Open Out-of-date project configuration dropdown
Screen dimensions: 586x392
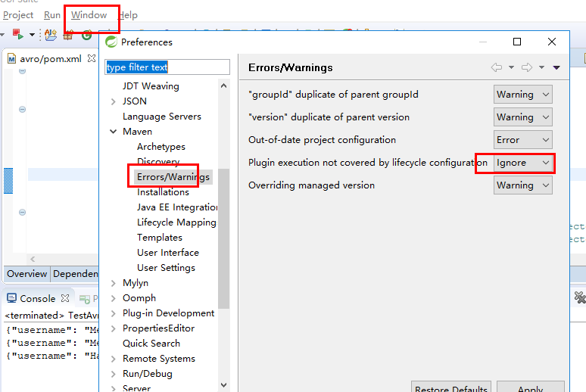click(523, 140)
